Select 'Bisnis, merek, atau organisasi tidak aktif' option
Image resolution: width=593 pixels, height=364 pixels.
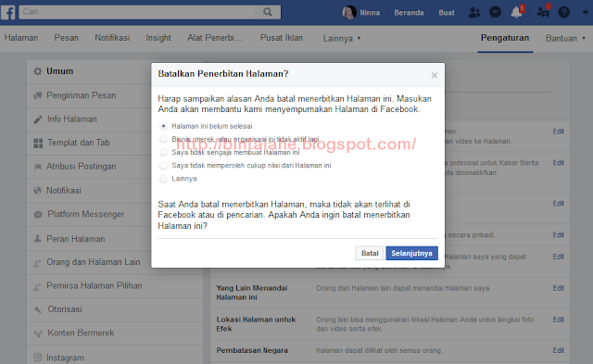(x=163, y=139)
